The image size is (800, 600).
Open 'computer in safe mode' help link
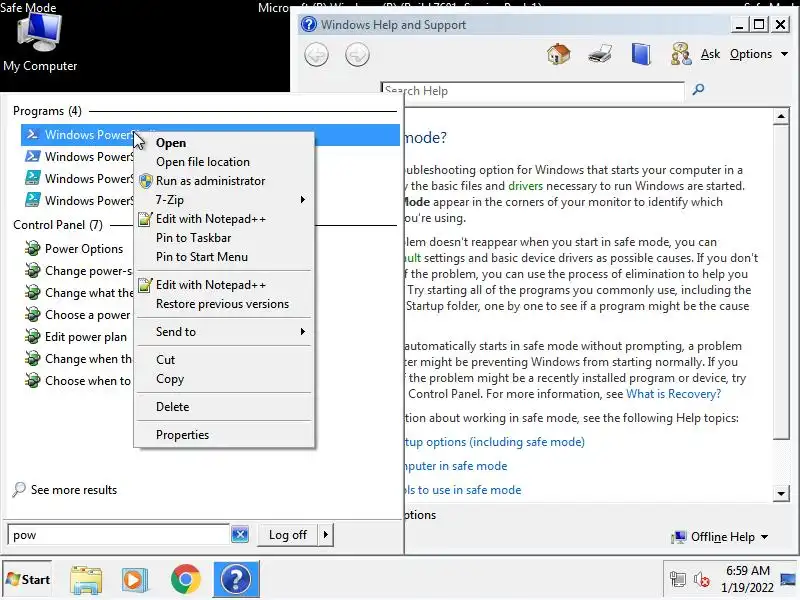(x=456, y=466)
